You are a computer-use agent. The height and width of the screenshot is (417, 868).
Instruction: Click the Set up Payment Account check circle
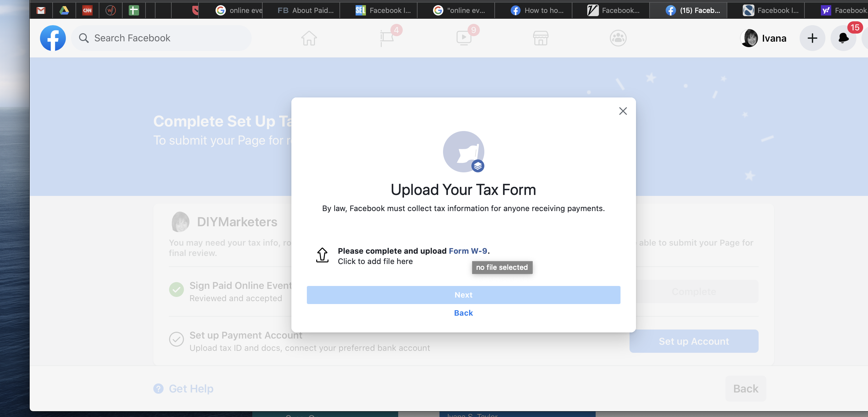(x=176, y=339)
